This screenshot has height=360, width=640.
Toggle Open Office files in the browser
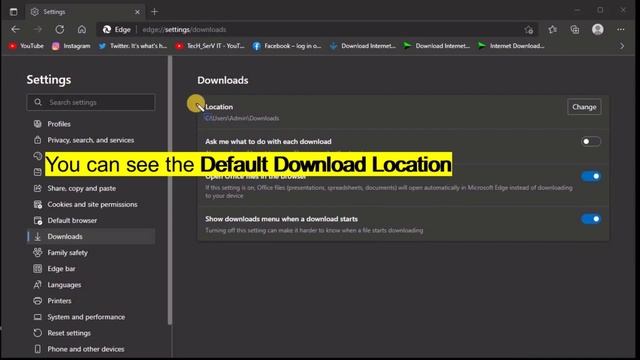pyautogui.click(x=591, y=176)
